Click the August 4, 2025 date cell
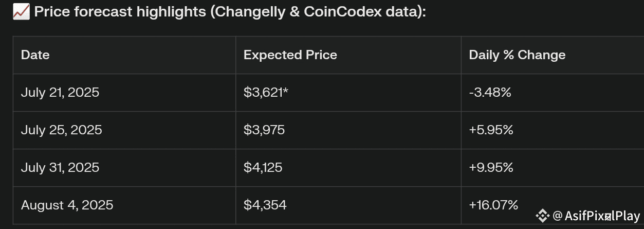 tap(67, 205)
